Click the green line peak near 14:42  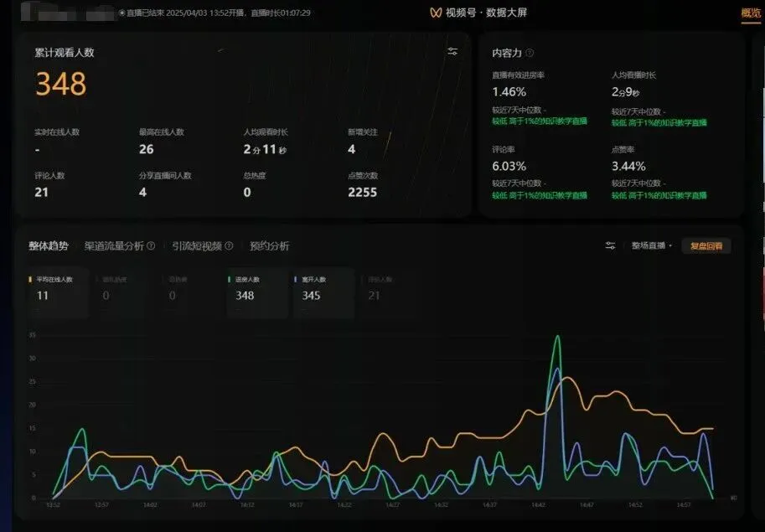557,336
